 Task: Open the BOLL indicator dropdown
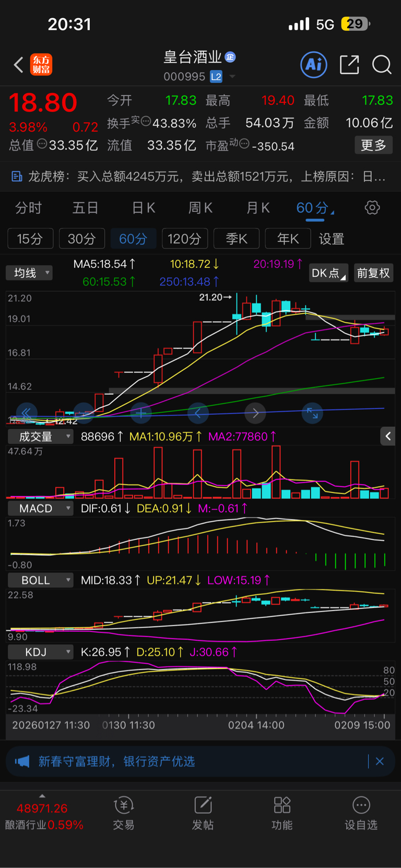[x=40, y=580]
